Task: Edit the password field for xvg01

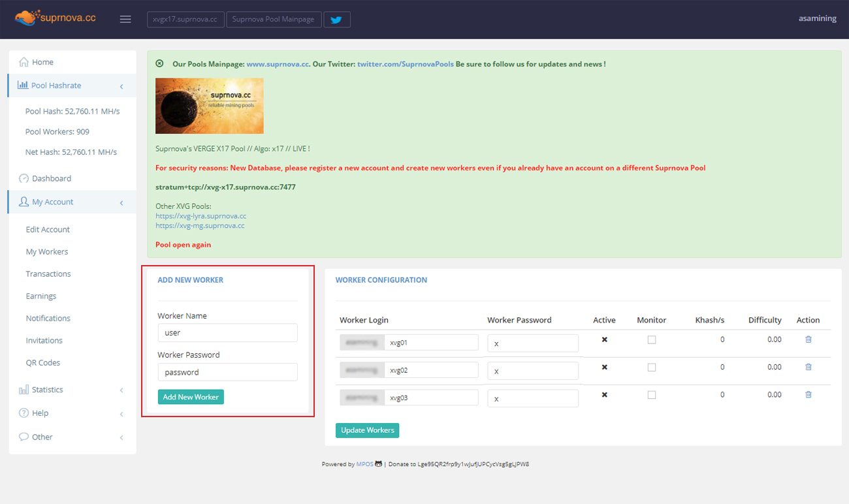Action: pyautogui.click(x=533, y=343)
